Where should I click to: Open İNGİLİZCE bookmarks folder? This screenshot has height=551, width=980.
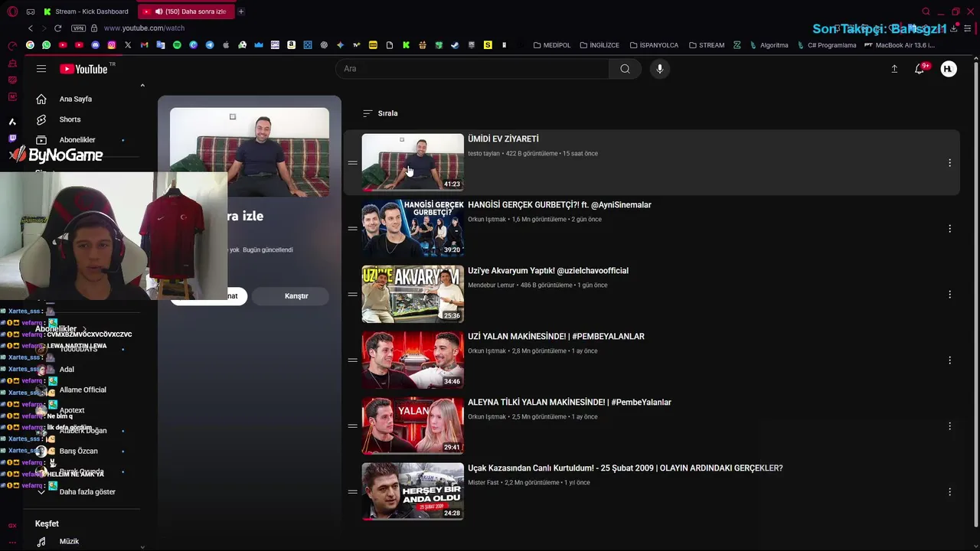[599, 45]
